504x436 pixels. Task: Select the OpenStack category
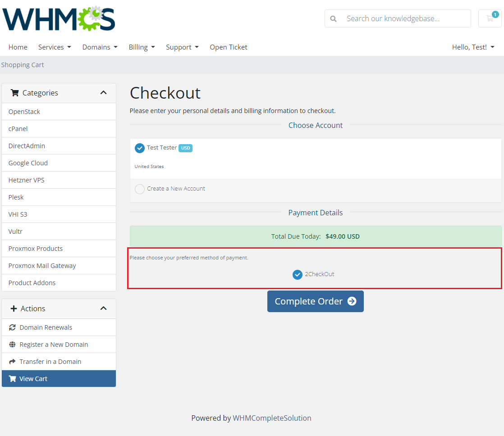tap(59, 112)
